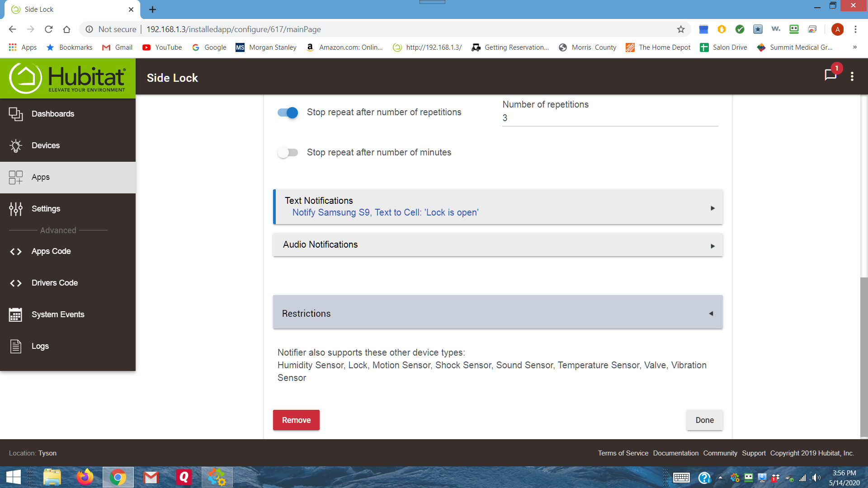Click the Hubitat logo
The image size is (868, 488).
[x=68, y=78]
